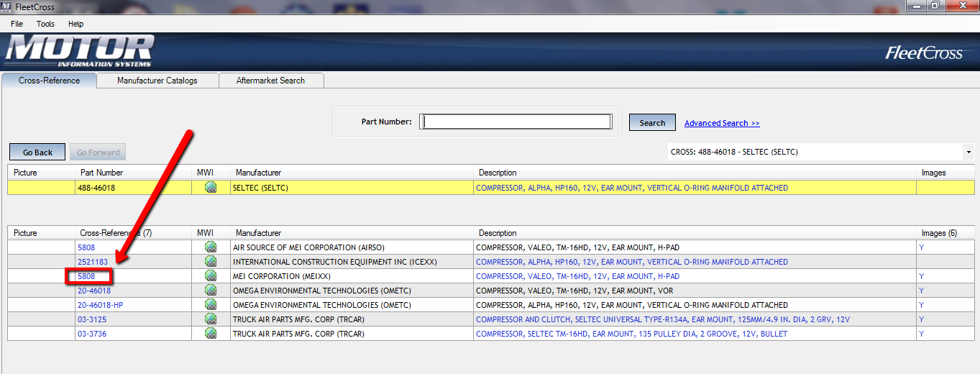The height and width of the screenshot is (374, 980).
Task: Click MWI icon for SELTEC part 488-46018
Action: click(211, 188)
